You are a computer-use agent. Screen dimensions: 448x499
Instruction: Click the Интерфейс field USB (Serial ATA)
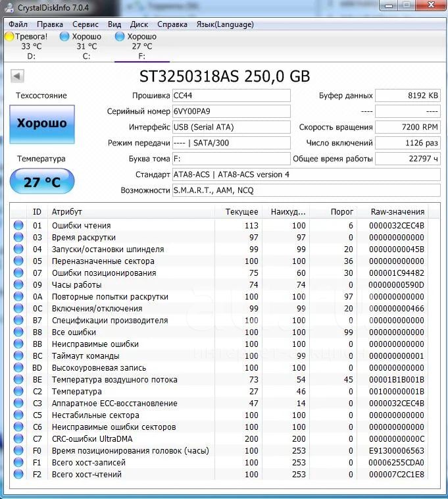(231, 127)
